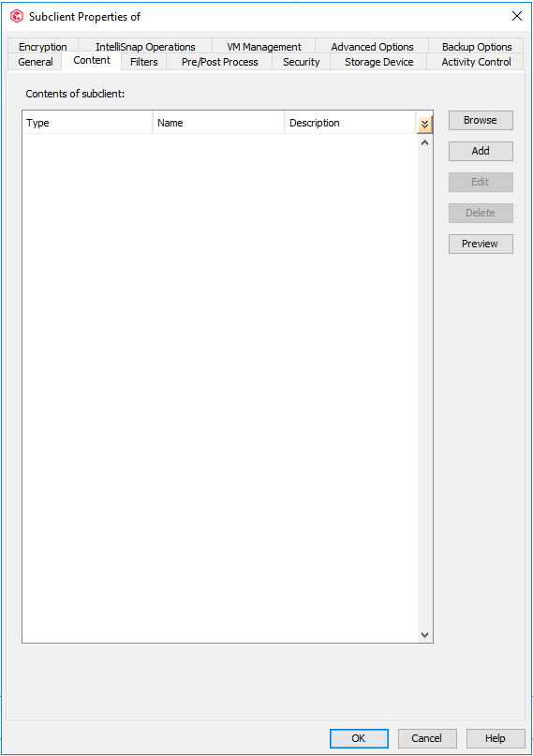Open the IntelliSnap Operations tab
The height and width of the screenshot is (756, 533).
145,46
